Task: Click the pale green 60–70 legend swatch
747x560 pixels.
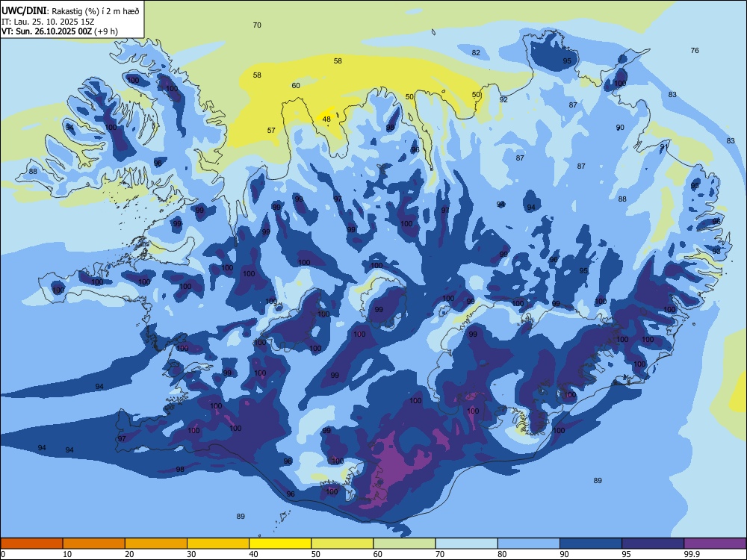Action: coord(404,544)
